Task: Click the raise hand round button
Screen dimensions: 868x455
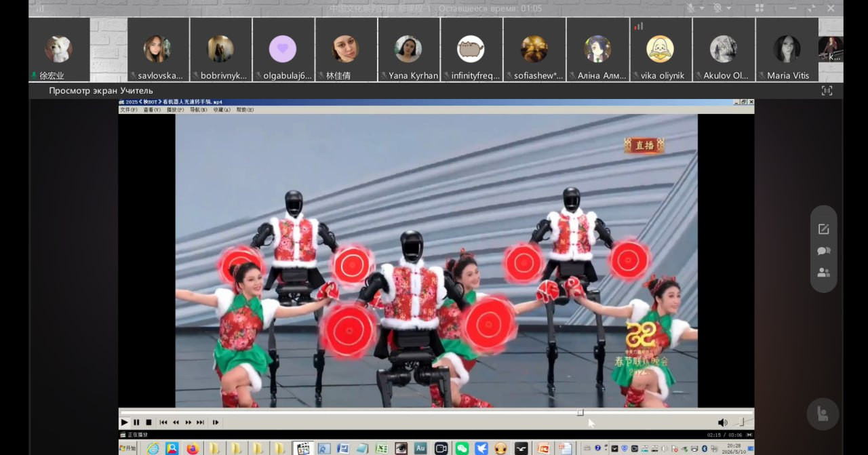Action: (823, 414)
